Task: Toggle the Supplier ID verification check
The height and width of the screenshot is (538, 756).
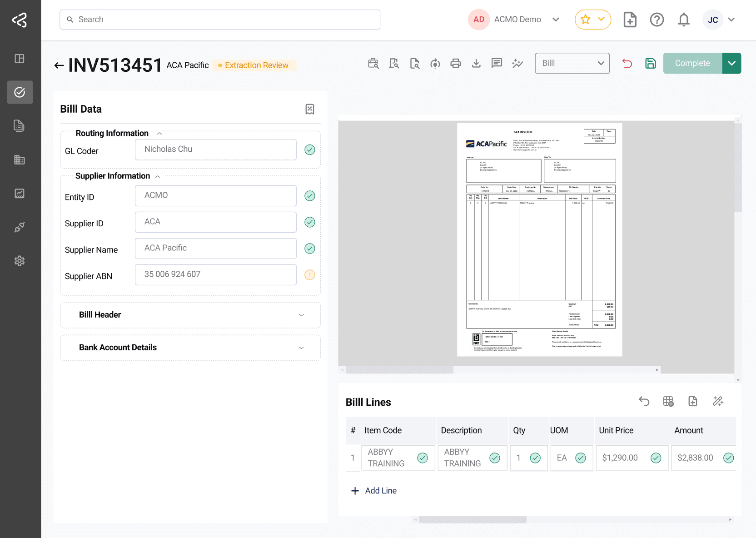Action: (x=310, y=222)
